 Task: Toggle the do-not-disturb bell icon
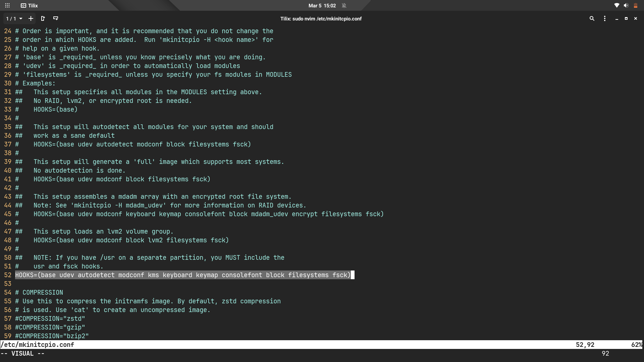point(344,6)
